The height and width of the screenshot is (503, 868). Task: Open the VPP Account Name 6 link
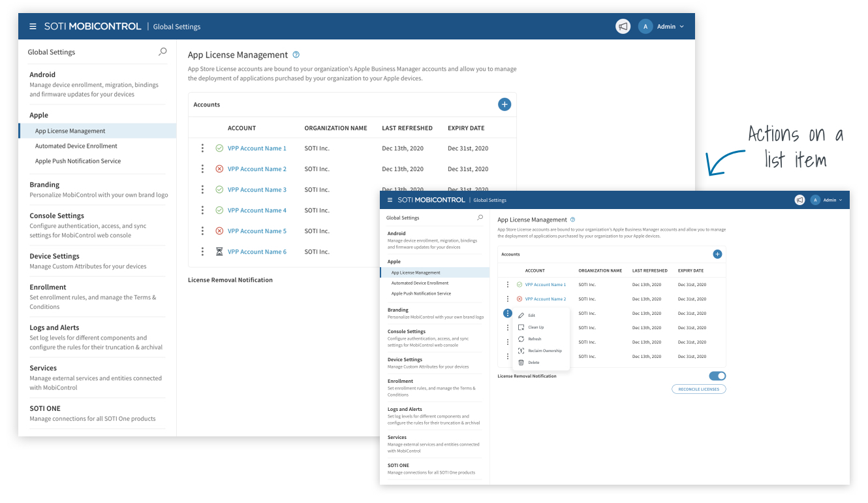256,252
